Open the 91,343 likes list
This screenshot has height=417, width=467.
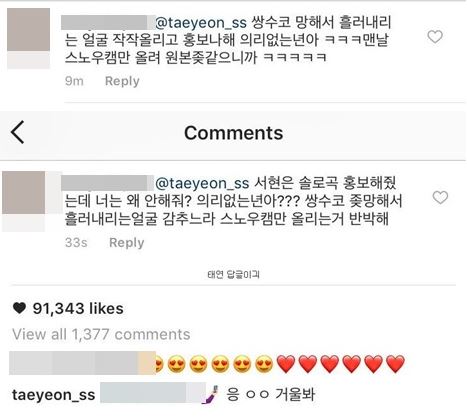coord(78,308)
